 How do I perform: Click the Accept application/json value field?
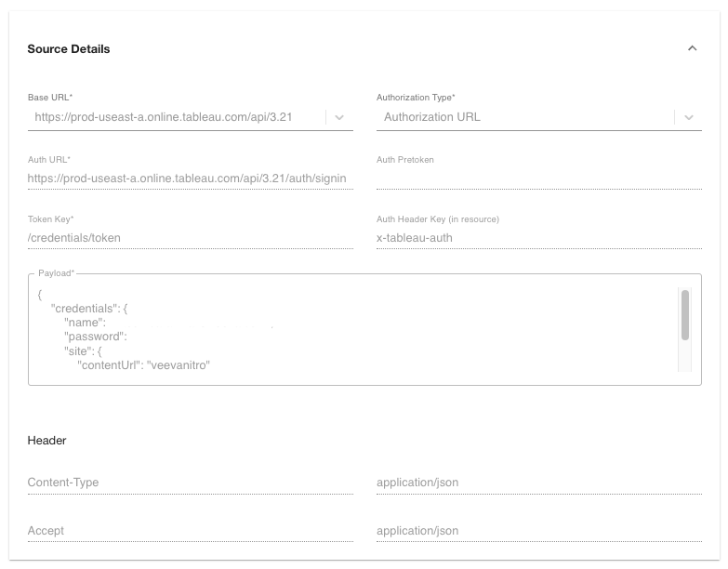pyautogui.click(x=538, y=531)
